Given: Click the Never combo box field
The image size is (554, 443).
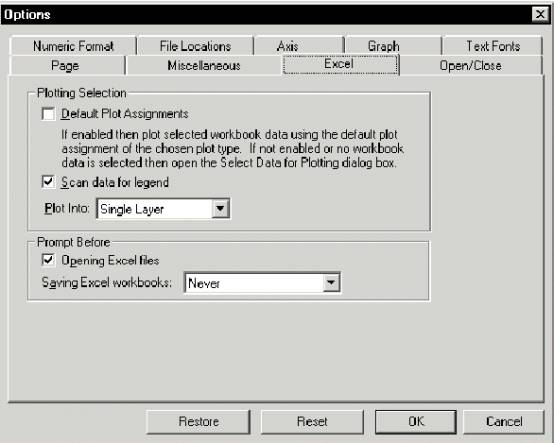Looking at the screenshot, I should [262, 283].
